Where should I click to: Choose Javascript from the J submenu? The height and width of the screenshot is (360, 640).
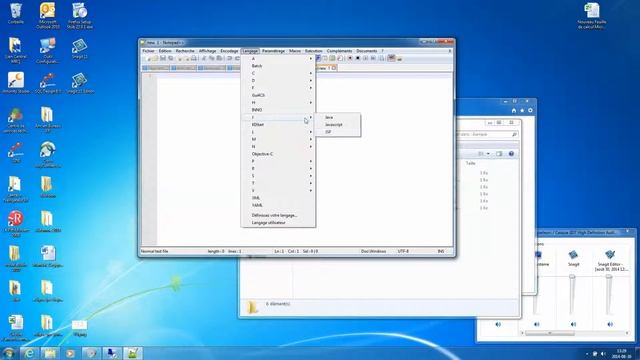click(x=338, y=124)
